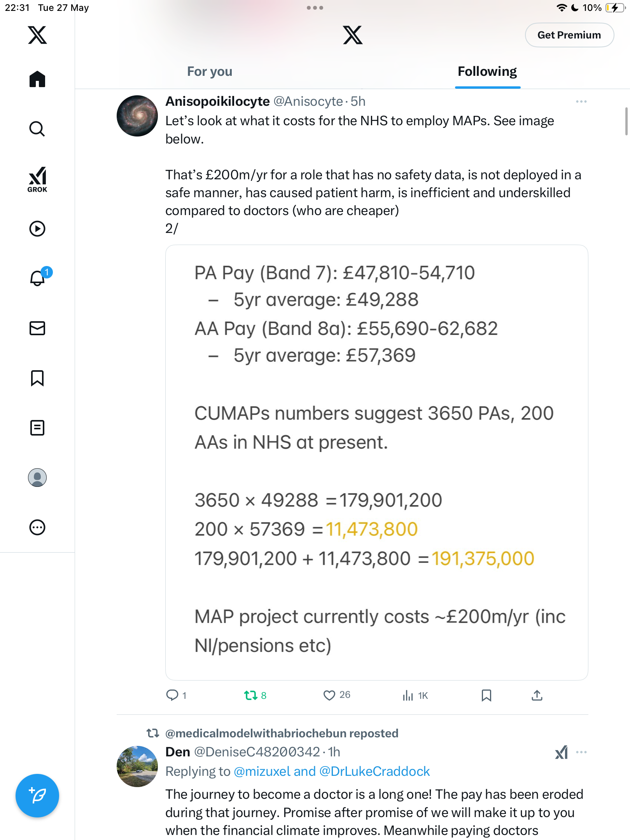Image resolution: width=630 pixels, height=840 pixels.
Task: Open Grok from the sidebar
Action: click(37, 180)
